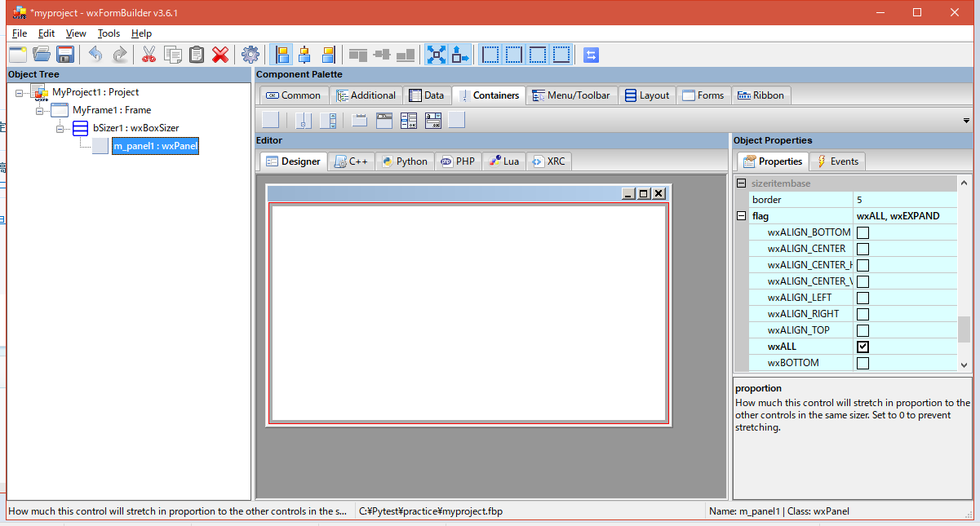Open the Forms palette tab
Screen dimensions: 980x526
703,95
